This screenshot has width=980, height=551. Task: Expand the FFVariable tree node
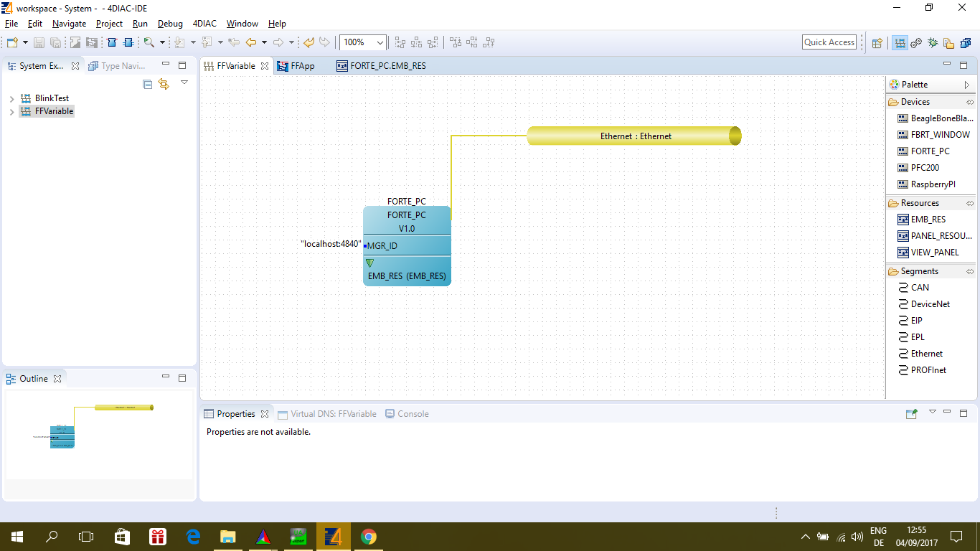click(x=12, y=112)
